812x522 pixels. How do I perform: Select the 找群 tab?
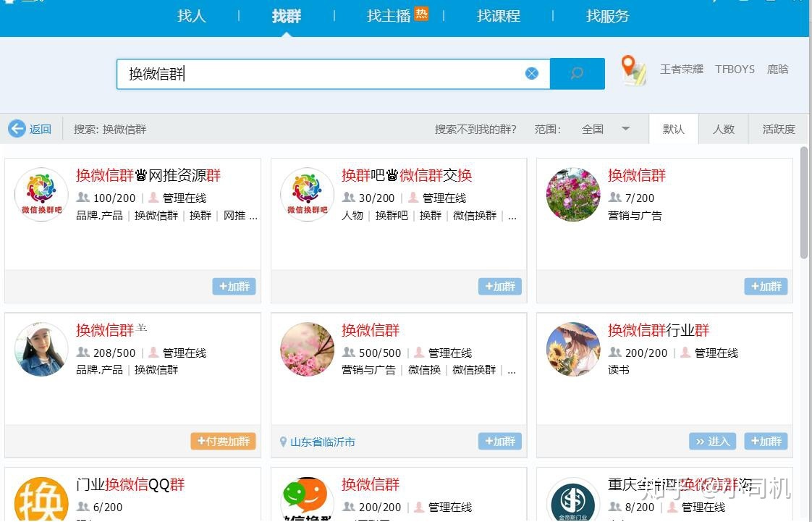(287, 16)
